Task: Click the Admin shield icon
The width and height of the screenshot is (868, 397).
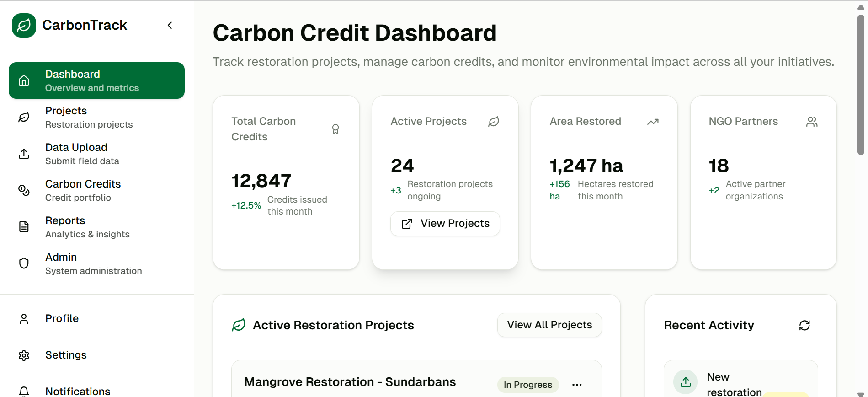Action: point(24,263)
